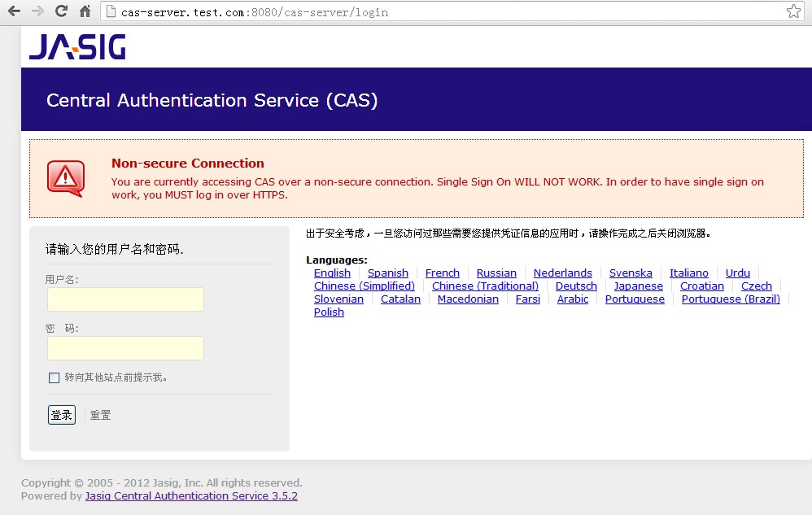Choose Nederlands language
Viewport: 812px width, 515px height.
[x=562, y=273]
